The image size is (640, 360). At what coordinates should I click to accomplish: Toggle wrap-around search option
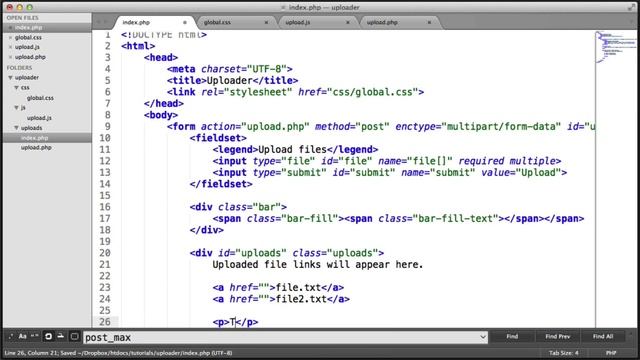click(48, 336)
